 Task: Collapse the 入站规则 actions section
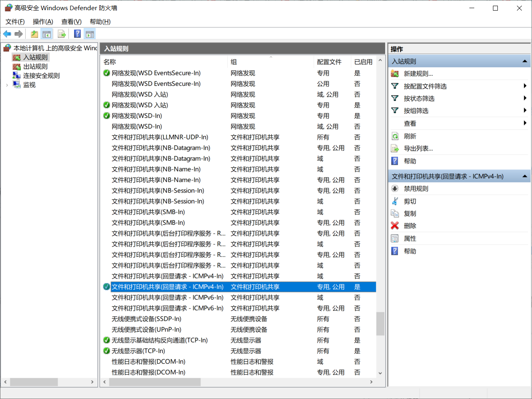[525, 61]
